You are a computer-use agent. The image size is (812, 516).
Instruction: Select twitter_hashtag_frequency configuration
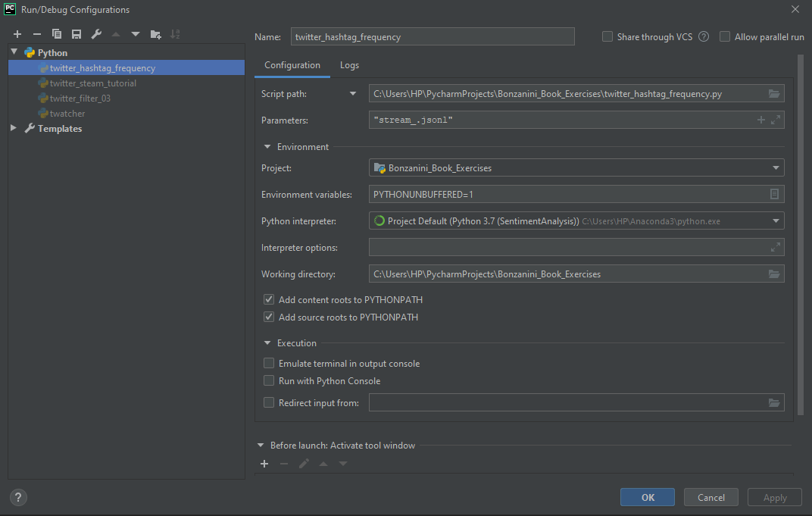coord(126,68)
